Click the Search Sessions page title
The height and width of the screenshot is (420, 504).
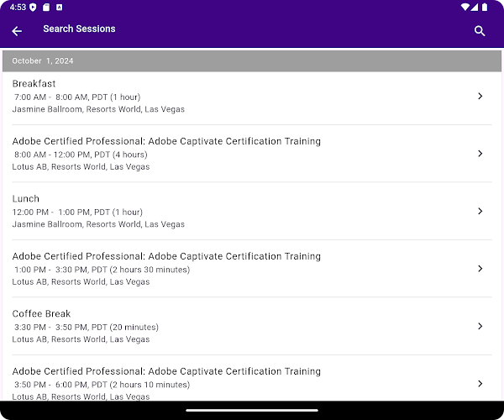coord(79,29)
